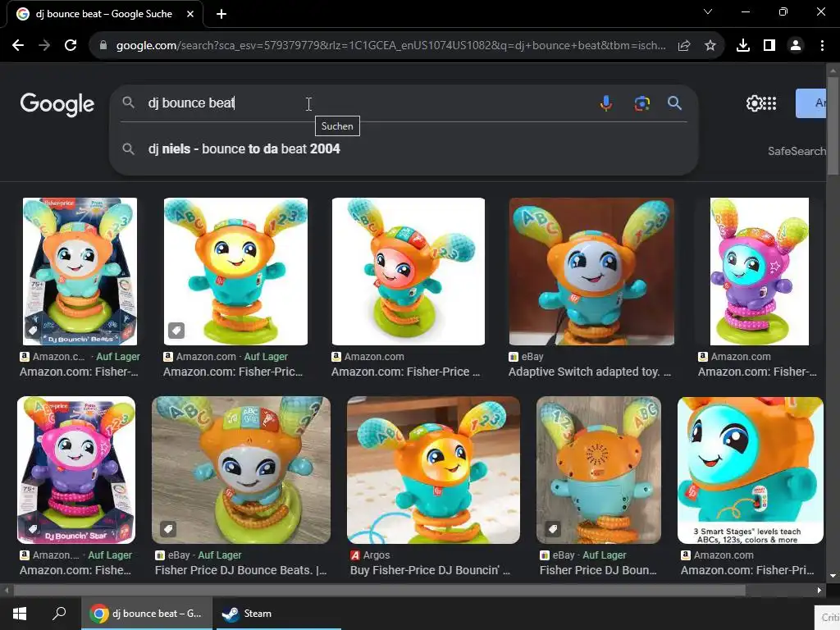Click the blue search magnifier button

pos(674,103)
